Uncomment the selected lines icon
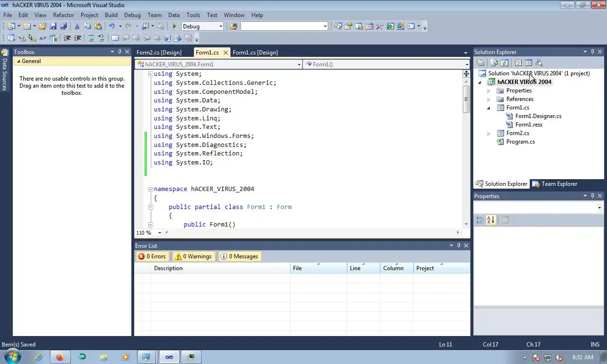 click(x=101, y=38)
